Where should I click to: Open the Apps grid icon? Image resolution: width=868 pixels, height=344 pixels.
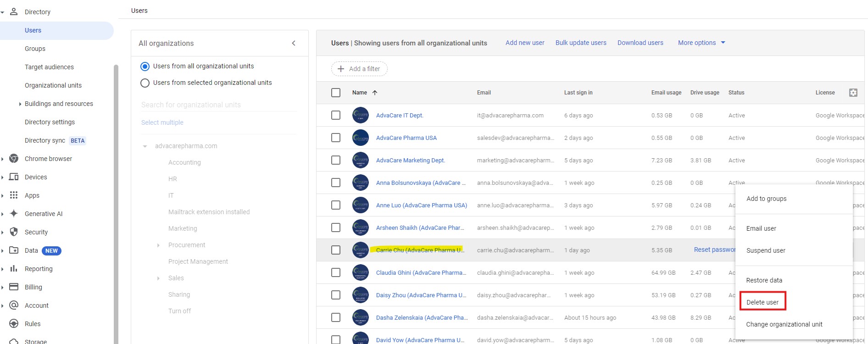coord(14,195)
